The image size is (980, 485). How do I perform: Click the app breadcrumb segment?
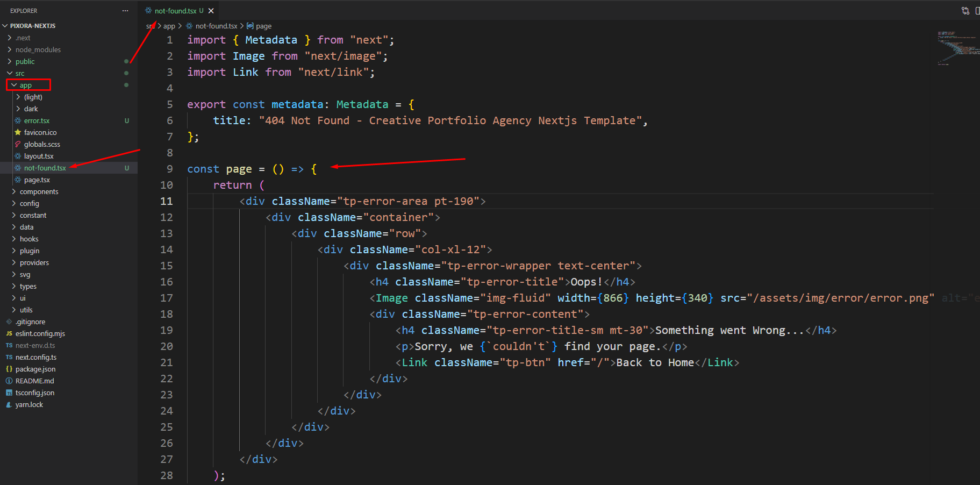(169, 26)
